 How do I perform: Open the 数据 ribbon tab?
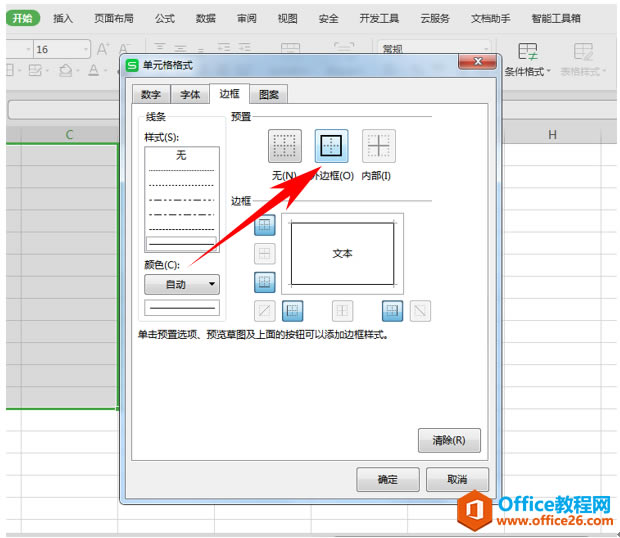(206, 18)
